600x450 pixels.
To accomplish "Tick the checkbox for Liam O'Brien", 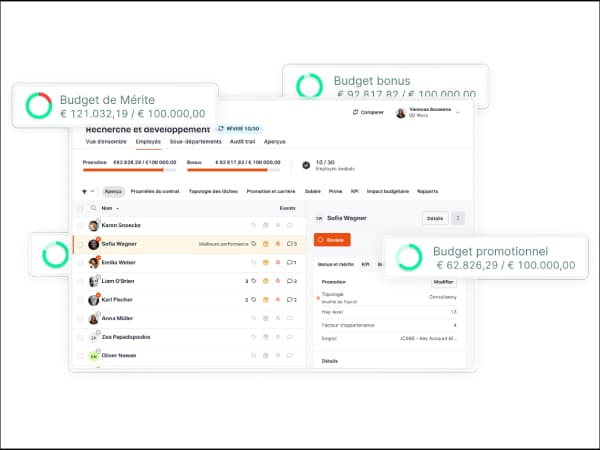I will click(x=80, y=281).
